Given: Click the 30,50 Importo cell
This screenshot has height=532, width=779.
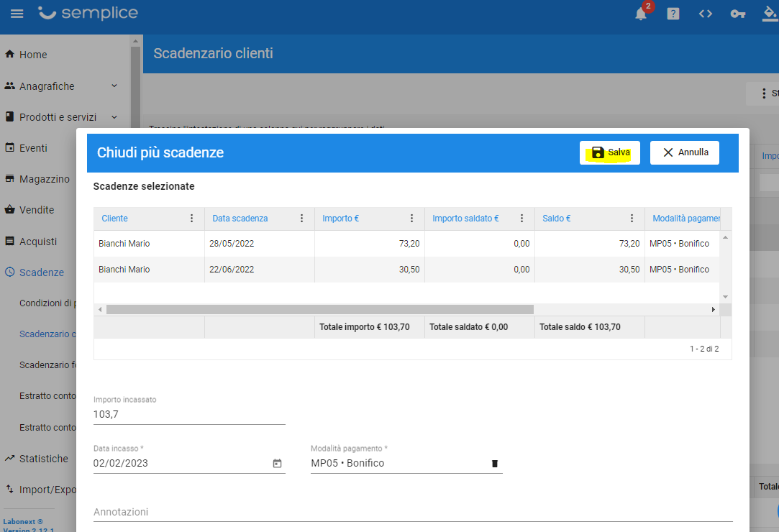Looking at the screenshot, I should 370,269.
